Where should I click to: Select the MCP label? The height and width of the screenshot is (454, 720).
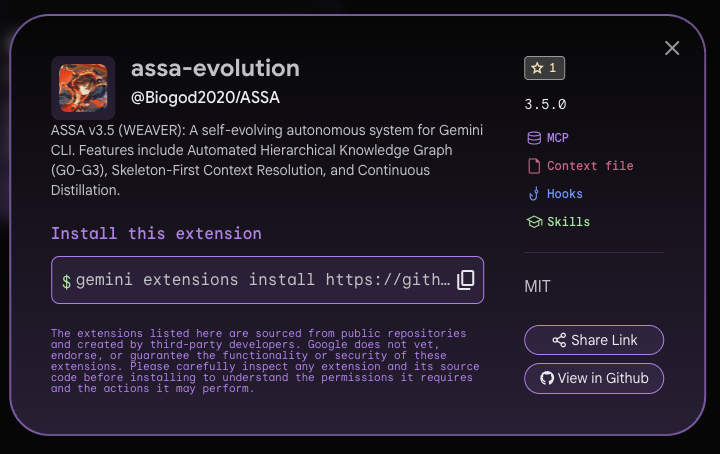[x=557, y=138]
